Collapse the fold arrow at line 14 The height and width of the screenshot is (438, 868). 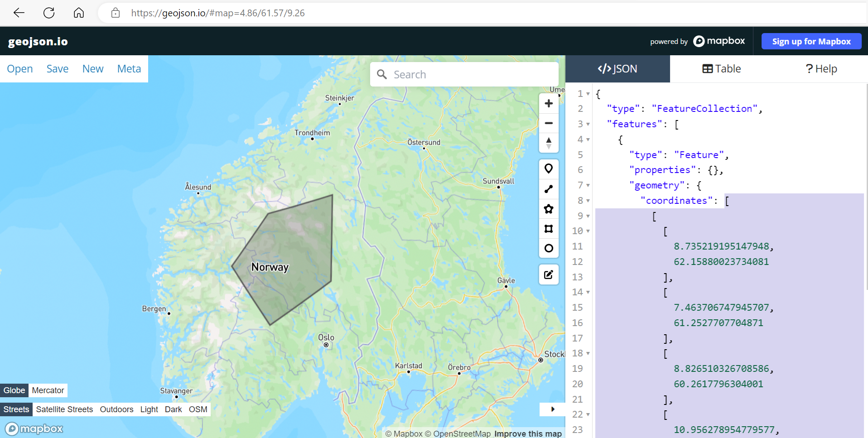click(x=588, y=293)
